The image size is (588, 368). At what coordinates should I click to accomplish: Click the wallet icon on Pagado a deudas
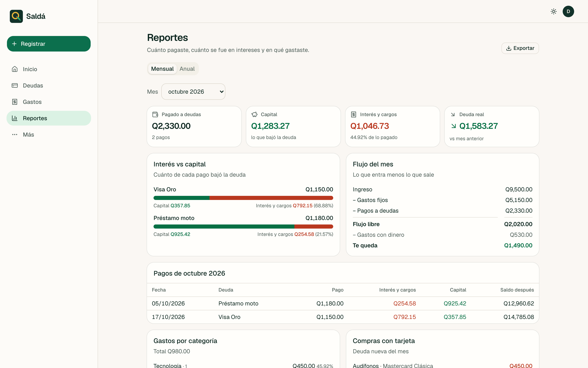point(155,114)
